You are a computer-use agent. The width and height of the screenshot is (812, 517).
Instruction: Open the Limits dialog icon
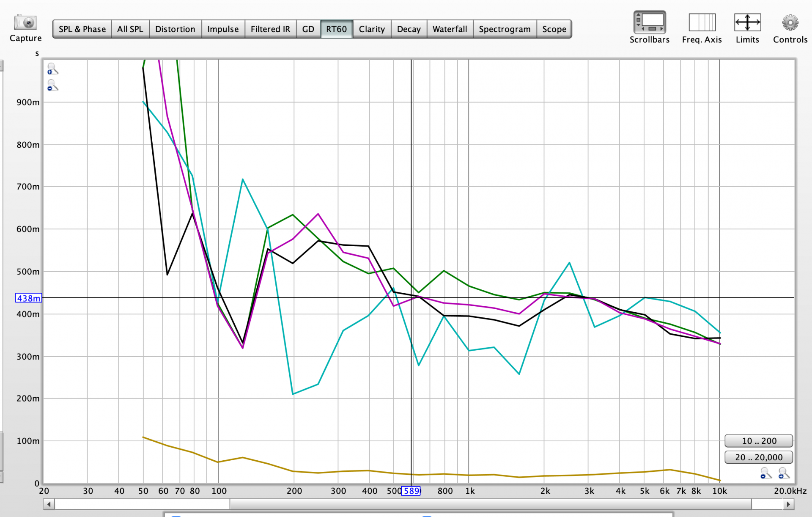[x=747, y=22]
